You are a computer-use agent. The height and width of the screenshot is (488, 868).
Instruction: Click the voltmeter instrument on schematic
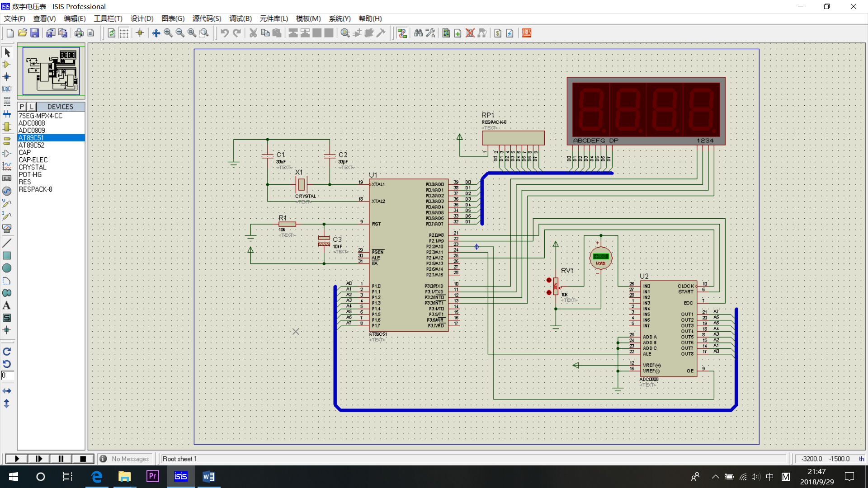coord(600,258)
